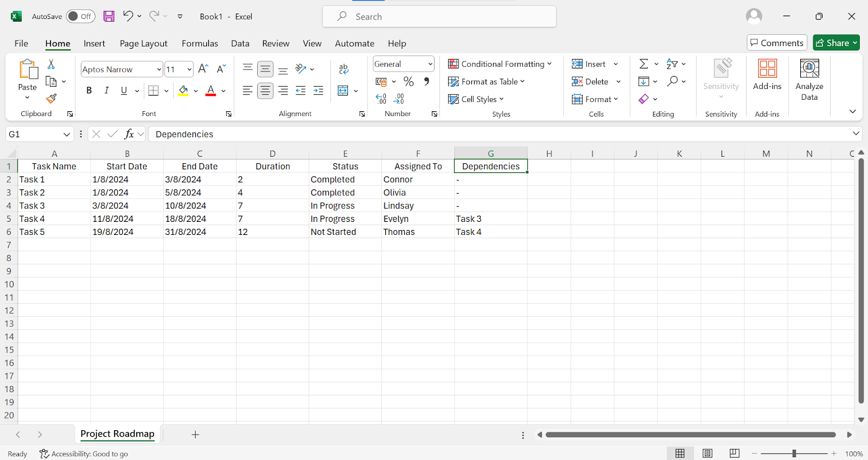
Task: Click the horizontal scrollbar thumb
Action: point(691,435)
